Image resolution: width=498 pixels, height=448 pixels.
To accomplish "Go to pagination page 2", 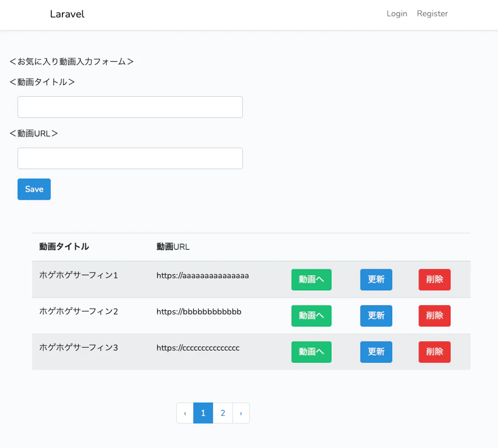I will [222, 413].
